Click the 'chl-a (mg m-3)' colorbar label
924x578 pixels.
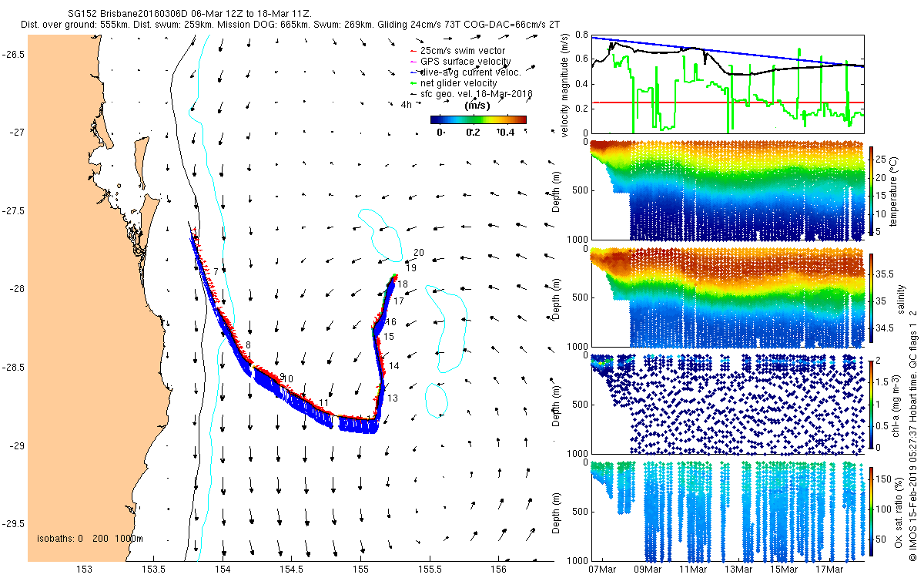pos(896,405)
